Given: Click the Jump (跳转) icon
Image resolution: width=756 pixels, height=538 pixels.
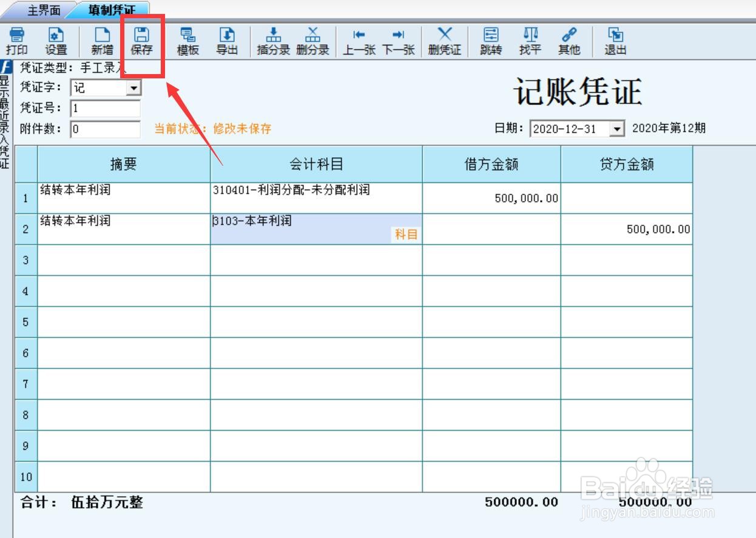Looking at the screenshot, I should pyautogui.click(x=491, y=41).
